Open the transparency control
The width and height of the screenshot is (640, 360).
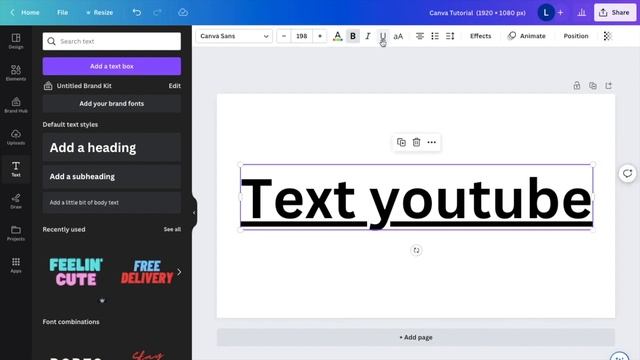click(x=607, y=36)
